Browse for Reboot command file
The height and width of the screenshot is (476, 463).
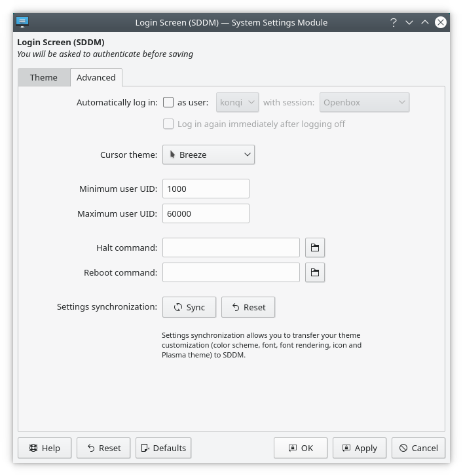tap(315, 272)
